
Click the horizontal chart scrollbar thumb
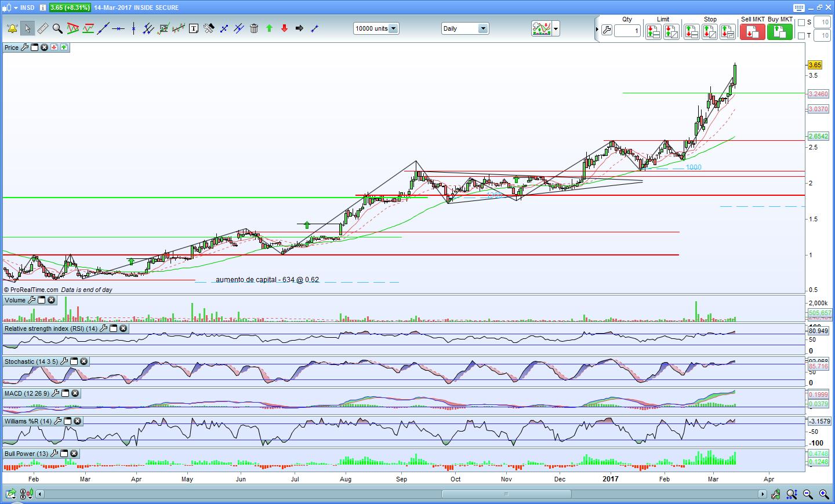point(506,494)
